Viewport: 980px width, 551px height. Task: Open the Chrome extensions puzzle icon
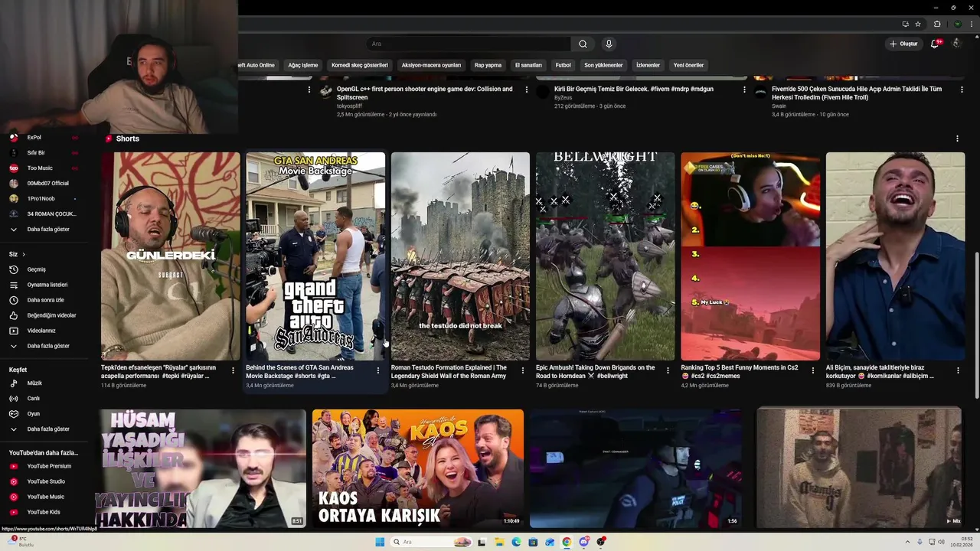[937, 24]
